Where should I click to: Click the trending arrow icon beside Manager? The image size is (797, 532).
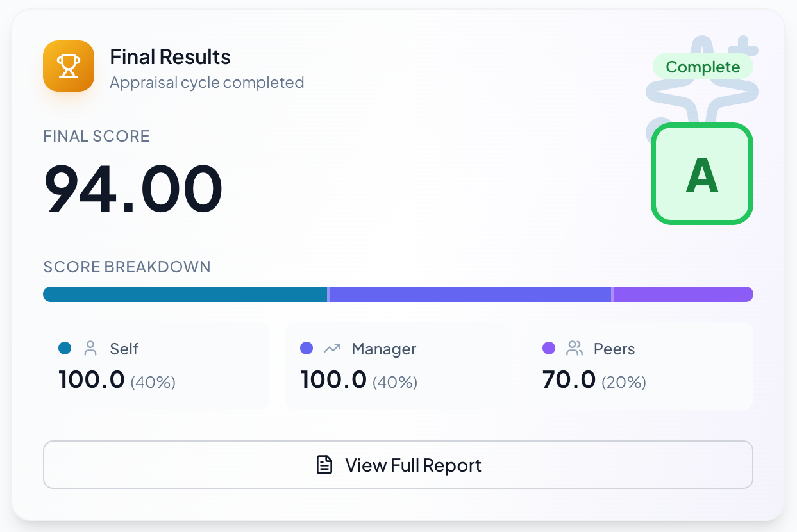pos(332,349)
